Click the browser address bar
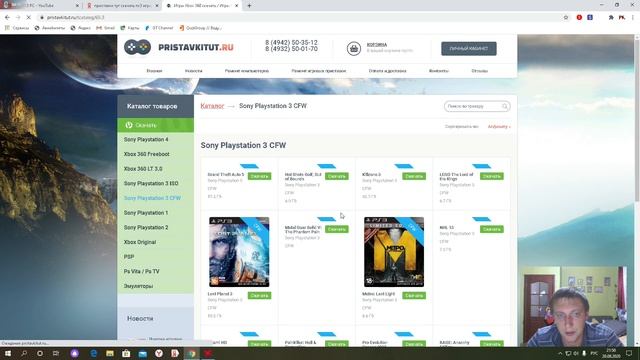Image resolution: width=640 pixels, height=360 pixels. point(302,18)
